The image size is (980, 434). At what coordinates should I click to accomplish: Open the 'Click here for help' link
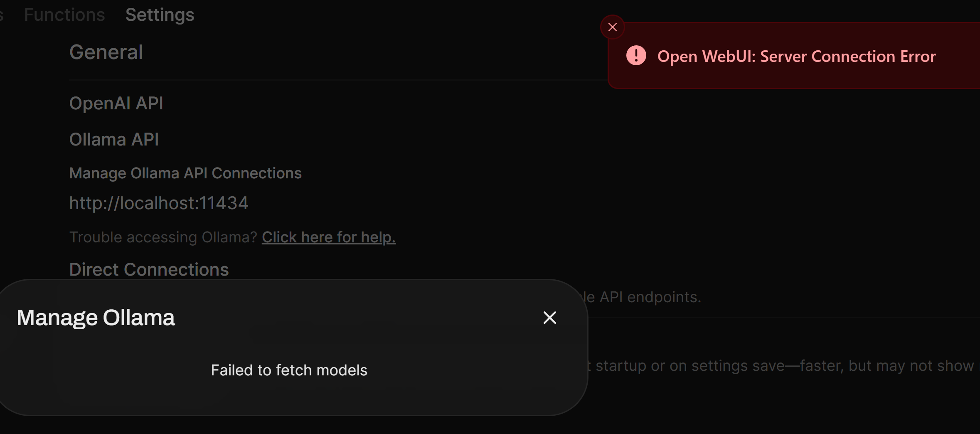click(x=328, y=237)
